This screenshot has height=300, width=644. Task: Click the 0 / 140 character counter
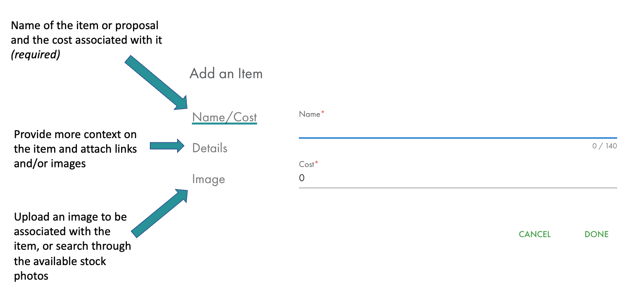(604, 146)
